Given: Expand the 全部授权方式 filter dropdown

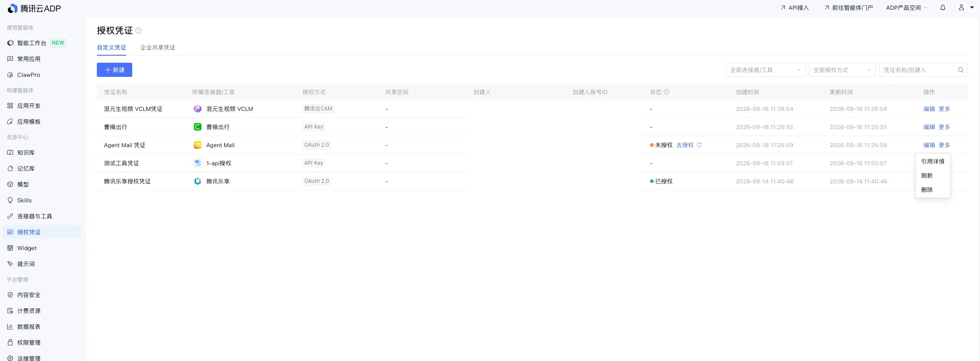Looking at the screenshot, I should (x=842, y=70).
